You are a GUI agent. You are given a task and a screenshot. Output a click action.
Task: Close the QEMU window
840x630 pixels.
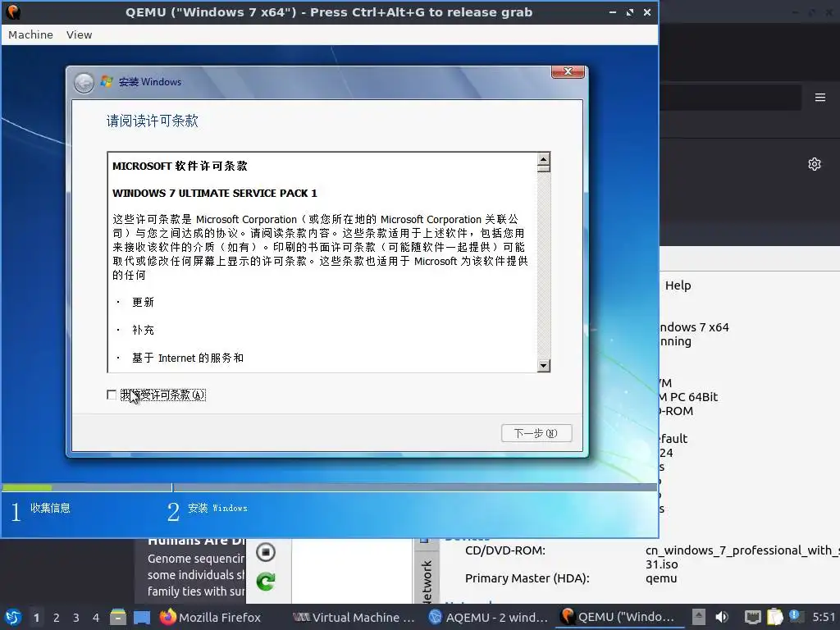point(647,11)
